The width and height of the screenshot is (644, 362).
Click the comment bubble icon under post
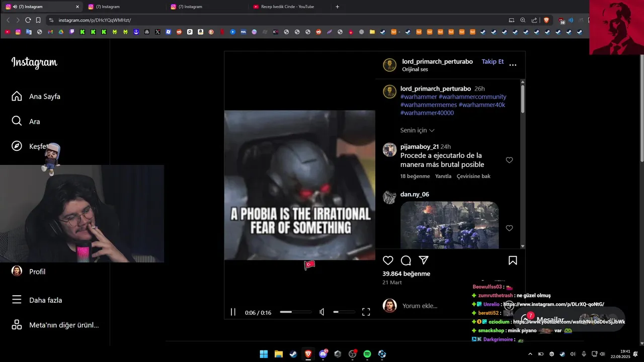[x=406, y=260]
